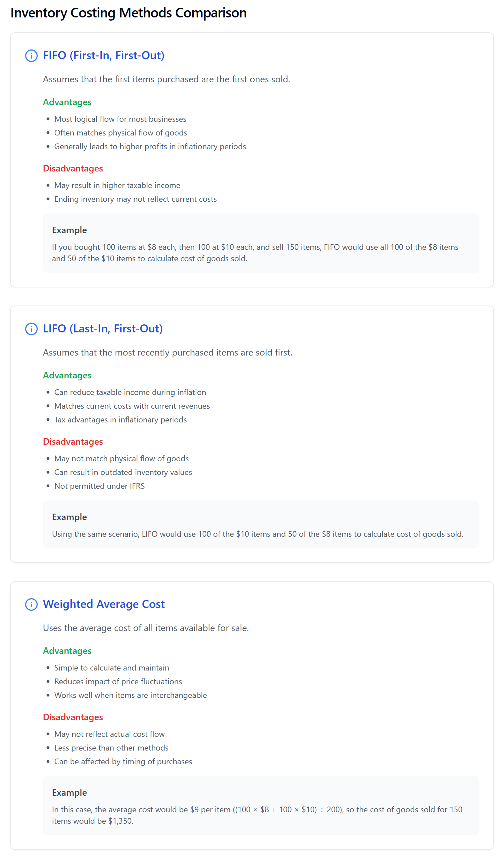Click the Example heading in the LIFO card
The image size is (504, 856).
click(69, 517)
